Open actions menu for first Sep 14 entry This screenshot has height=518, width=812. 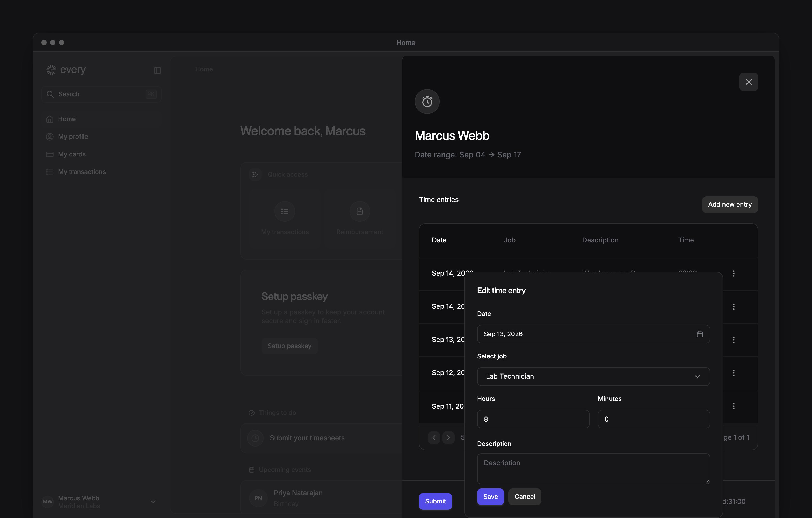[x=734, y=273]
